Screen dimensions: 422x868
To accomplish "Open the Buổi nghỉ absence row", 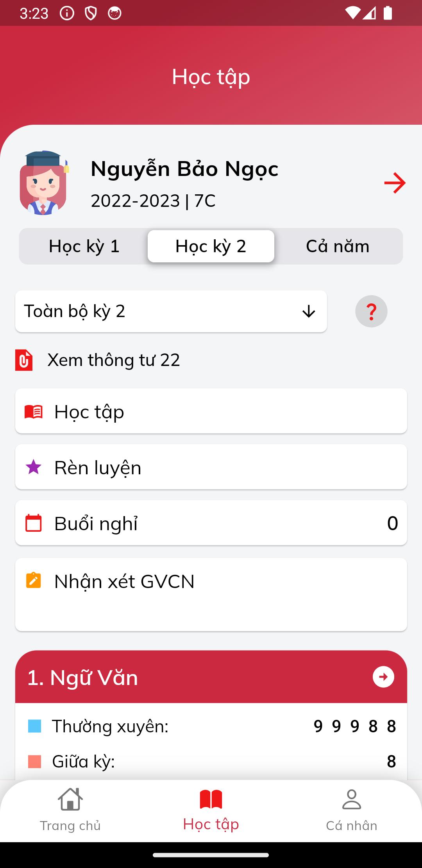I will pyautogui.click(x=211, y=523).
